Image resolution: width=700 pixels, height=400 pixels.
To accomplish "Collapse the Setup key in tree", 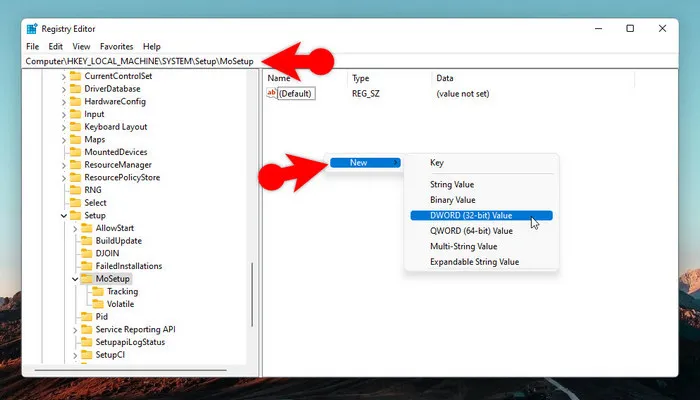I will pos(64,215).
